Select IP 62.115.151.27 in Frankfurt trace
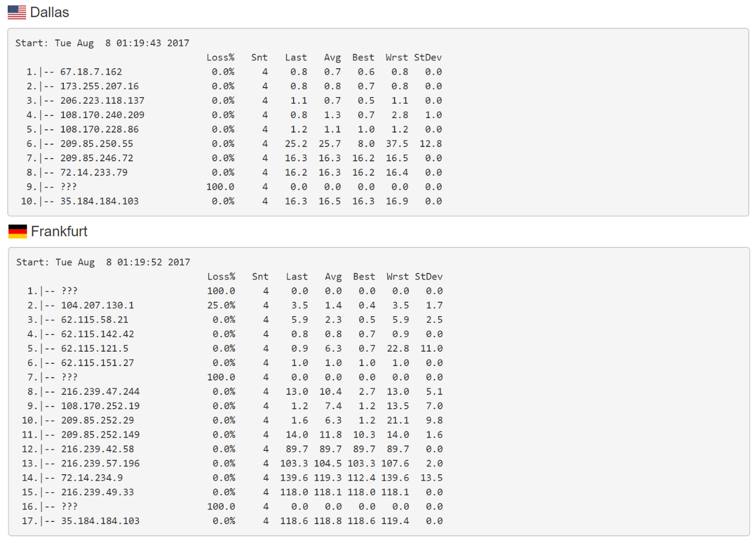This screenshot has height=543, width=756. coord(98,363)
